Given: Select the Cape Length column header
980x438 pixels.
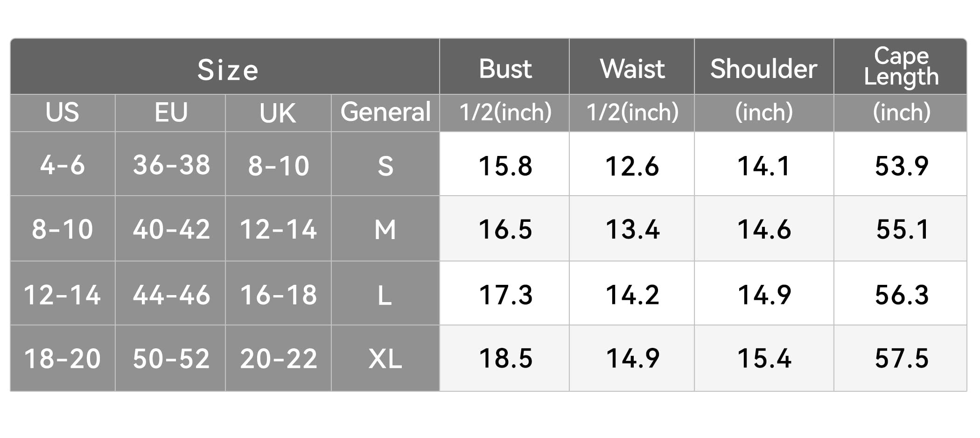Looking at the screenshot, I should [x=901, y=67].
